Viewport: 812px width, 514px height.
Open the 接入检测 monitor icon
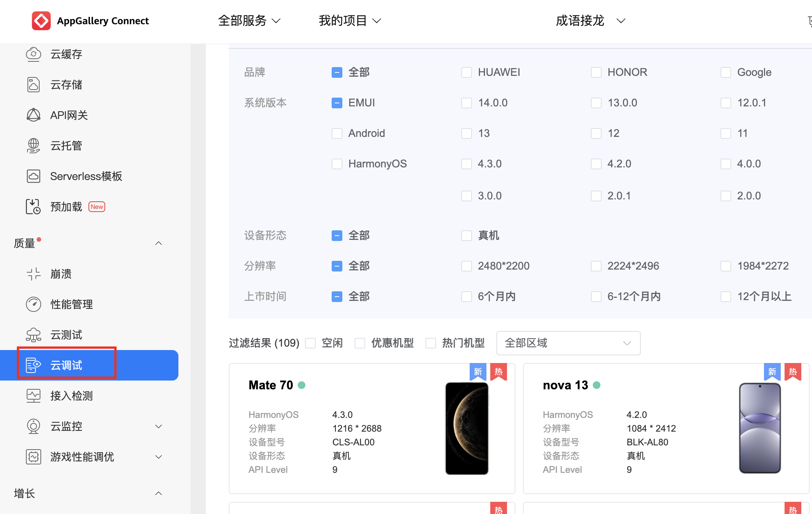coord(34,396)
